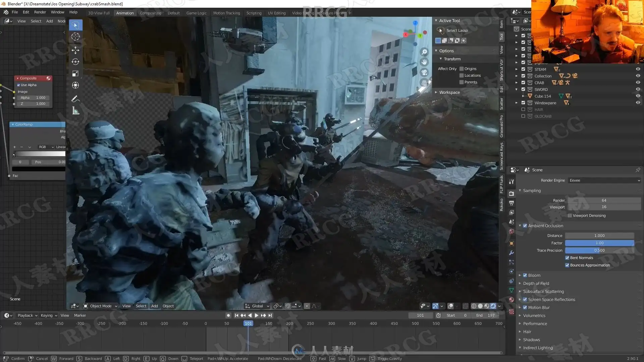Toggle camera view in viewport
The image size is (644, 362).
(424, 72)
